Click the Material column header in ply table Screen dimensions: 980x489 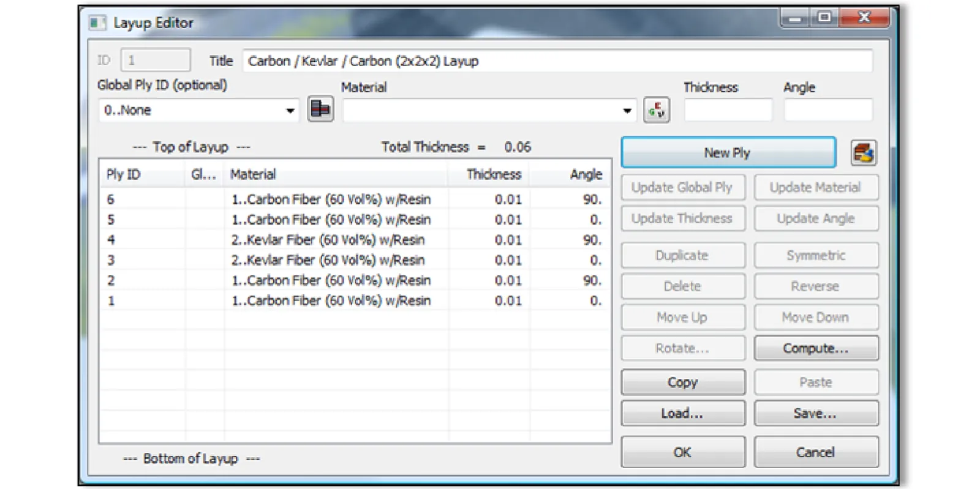pyautogui.click(x=336, y=174)
